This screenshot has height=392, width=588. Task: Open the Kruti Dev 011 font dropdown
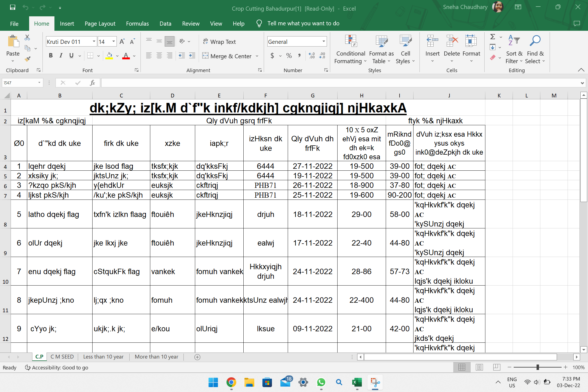pos(94,42)
